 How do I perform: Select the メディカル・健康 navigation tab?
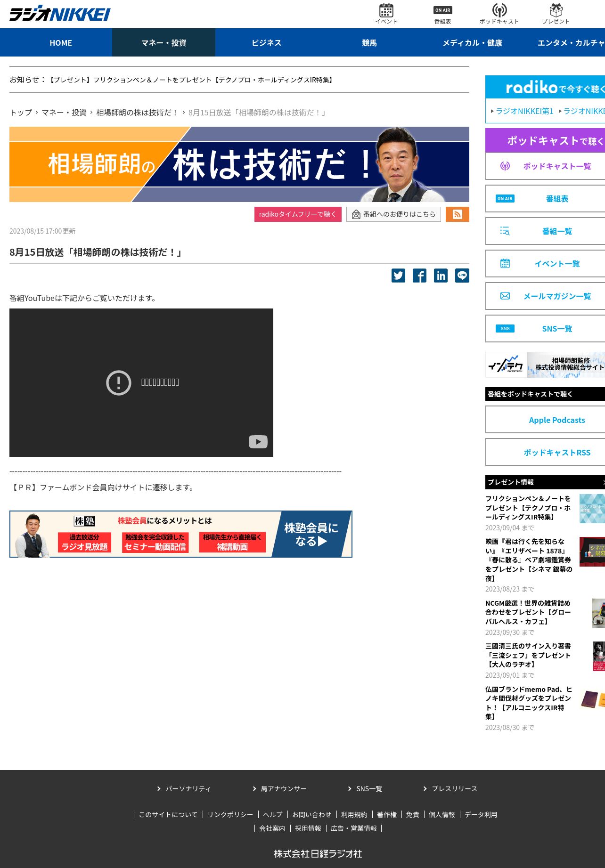coord(472,43)
